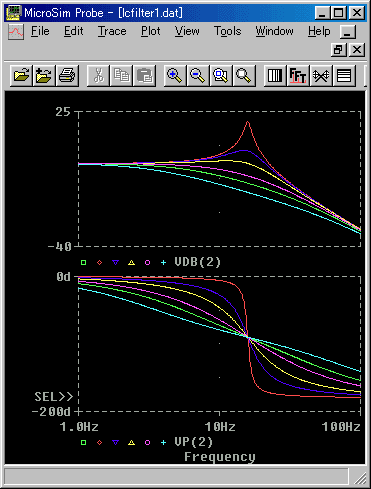Open the Plot menu
This screenshot has height=489, width=371.
click(x=151, y=31)
